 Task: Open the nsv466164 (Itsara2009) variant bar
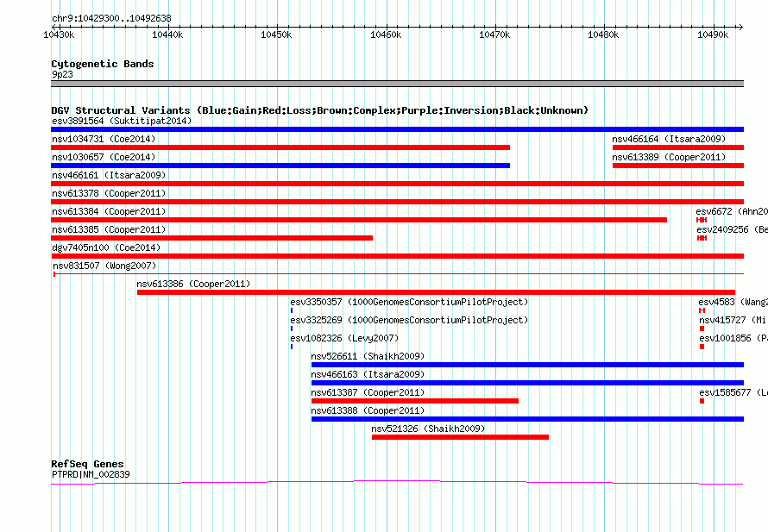click(x=678, y=147)
